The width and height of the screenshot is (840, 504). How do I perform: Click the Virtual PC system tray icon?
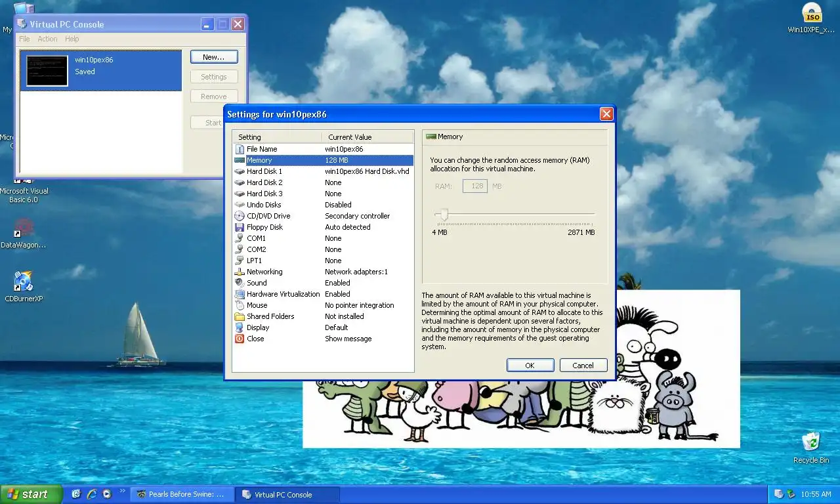pyautogui.click(x=779, y=494)
